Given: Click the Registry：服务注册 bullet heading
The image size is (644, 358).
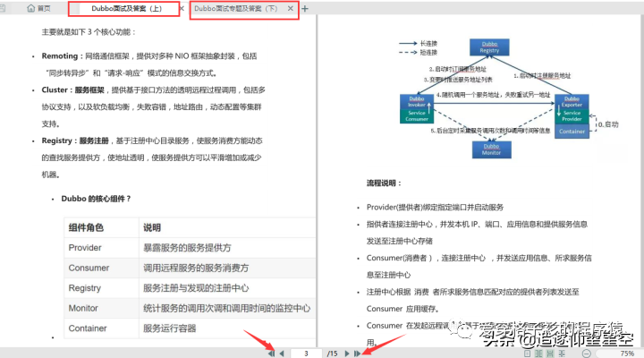Looking at the screenshot, I should point(75,141).
